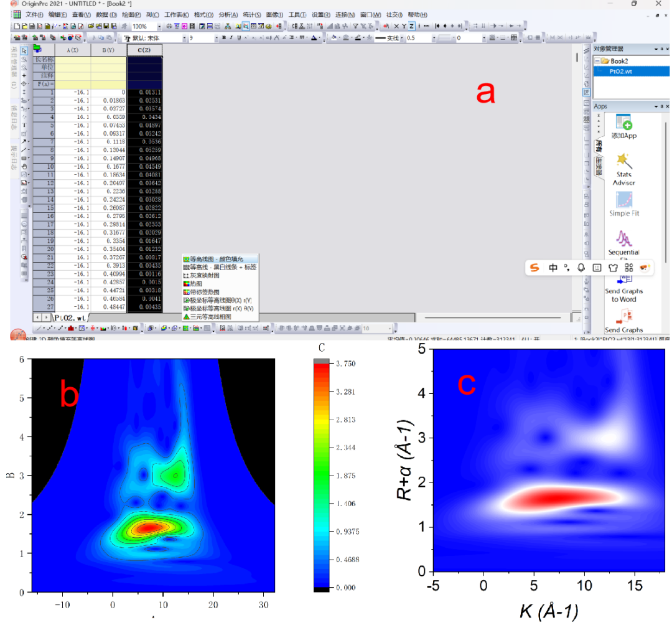Screen dimensions: 672x625
Task: Click the New Project toolbar icon
Action: 17,26
